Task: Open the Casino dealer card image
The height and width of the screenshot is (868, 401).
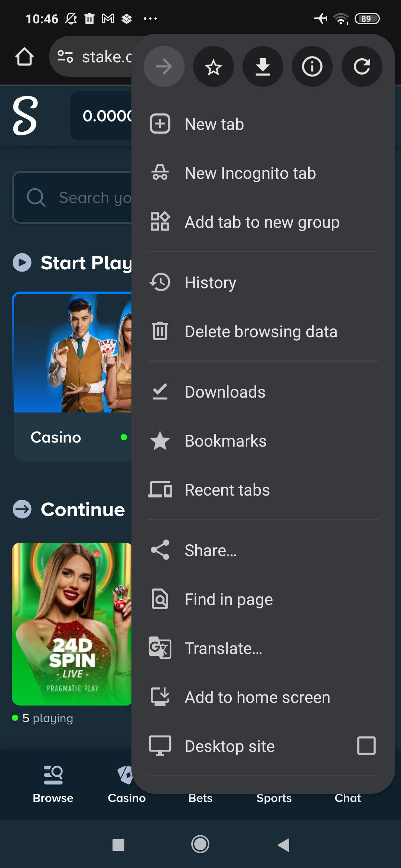Action: (x=73, y=352)
